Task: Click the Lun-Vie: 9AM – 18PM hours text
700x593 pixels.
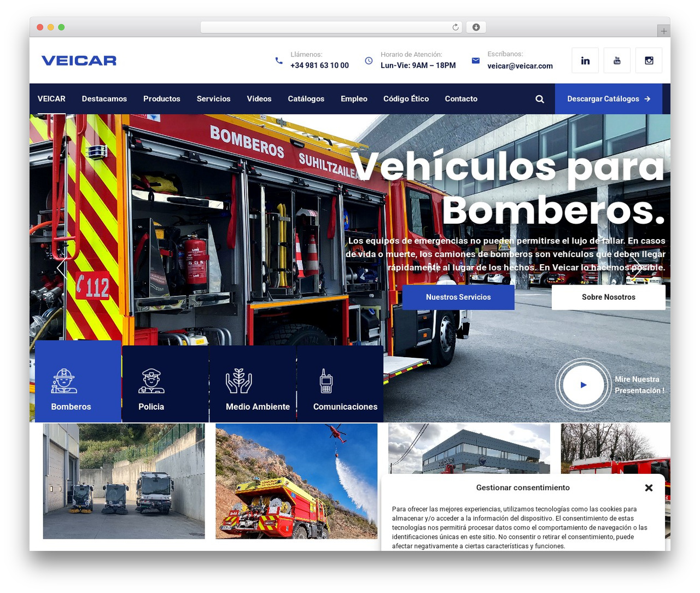Action: 418,66
